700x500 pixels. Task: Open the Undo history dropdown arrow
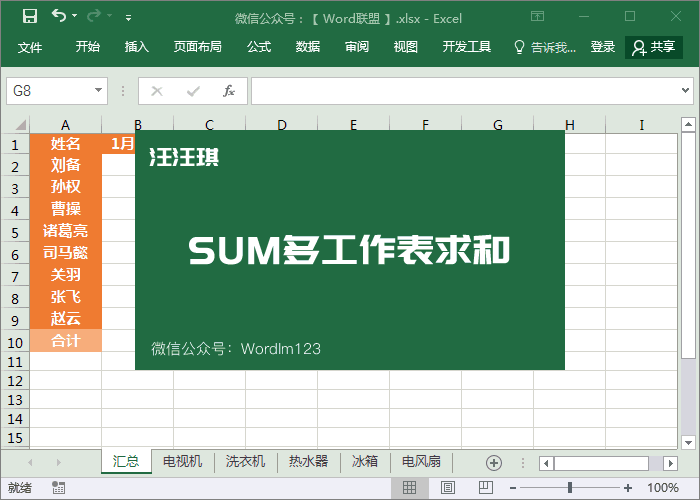tap(75, 16)
